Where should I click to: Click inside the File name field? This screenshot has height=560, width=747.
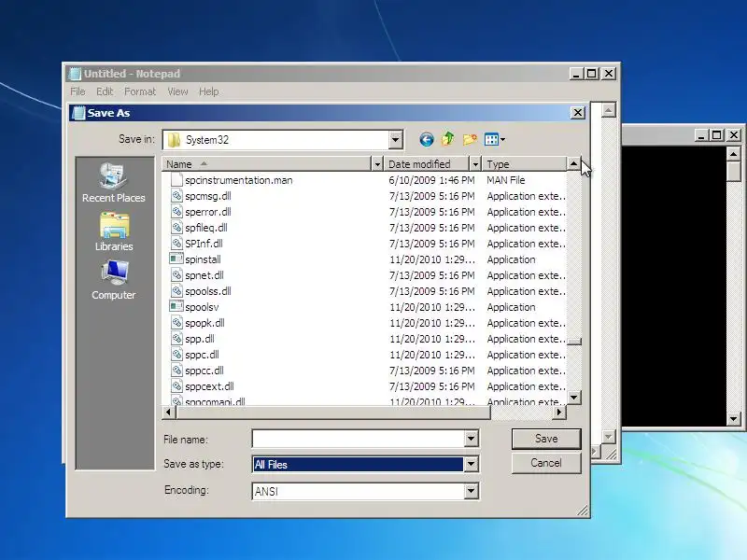pos(359,439)
